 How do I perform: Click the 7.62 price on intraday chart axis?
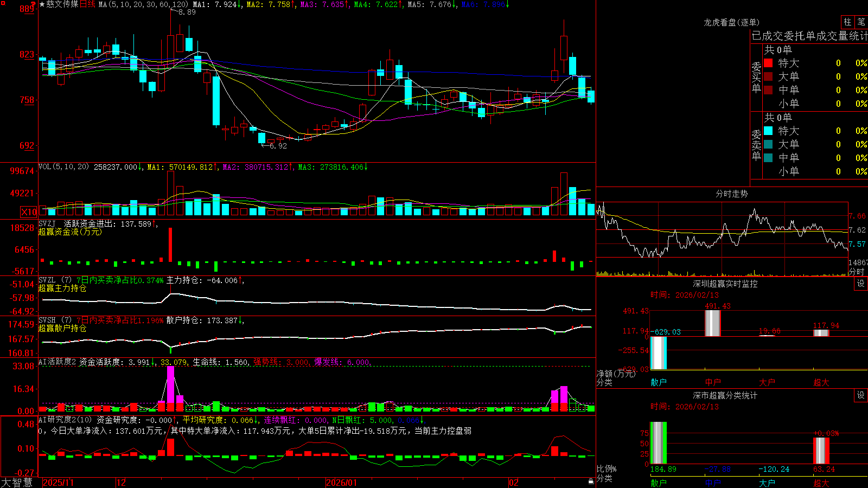[x=857, y=230]
